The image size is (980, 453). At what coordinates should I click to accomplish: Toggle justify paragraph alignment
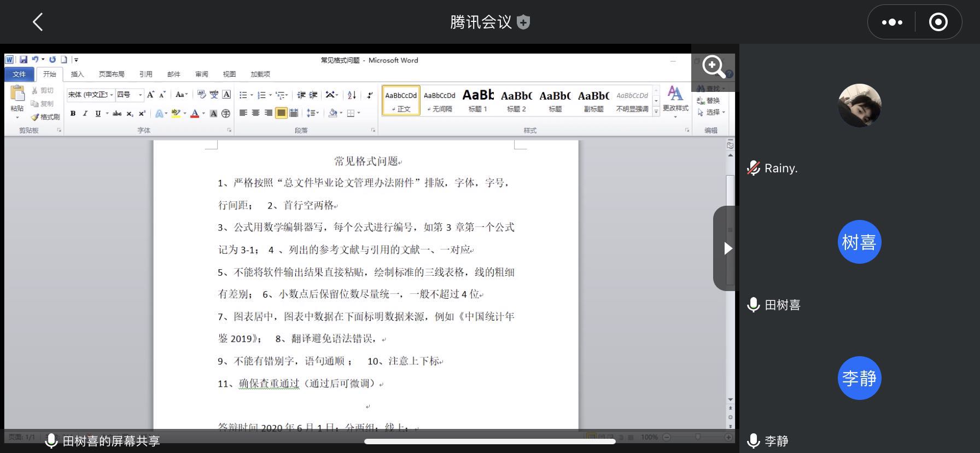(281, 113)
